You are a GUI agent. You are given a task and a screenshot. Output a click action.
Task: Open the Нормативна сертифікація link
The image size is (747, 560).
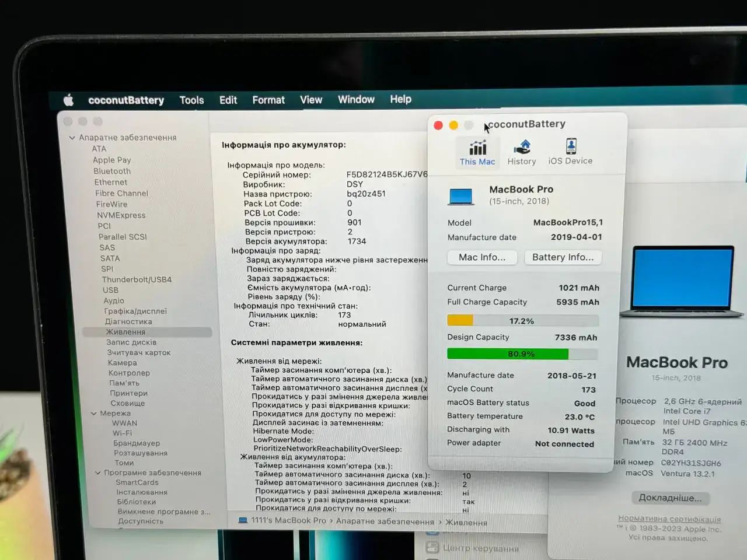669,519
